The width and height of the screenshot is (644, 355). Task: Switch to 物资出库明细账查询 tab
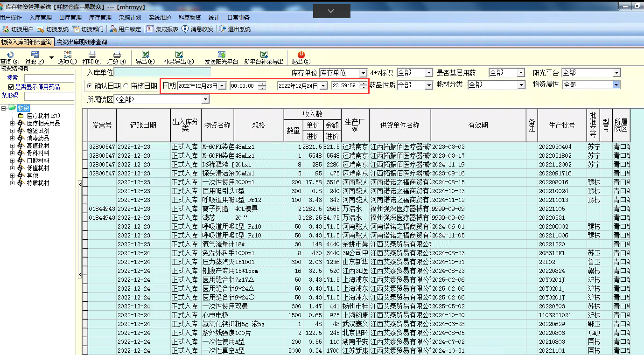pos(82,42)
